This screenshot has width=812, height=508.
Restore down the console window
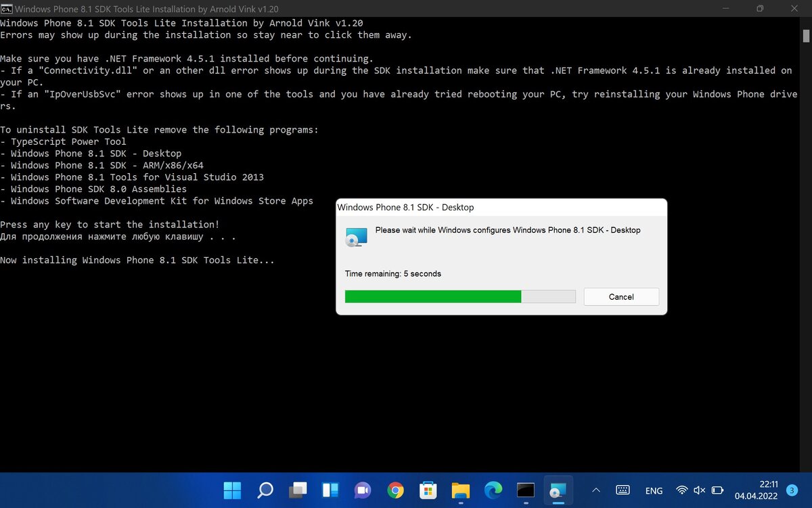coord(760,9)
